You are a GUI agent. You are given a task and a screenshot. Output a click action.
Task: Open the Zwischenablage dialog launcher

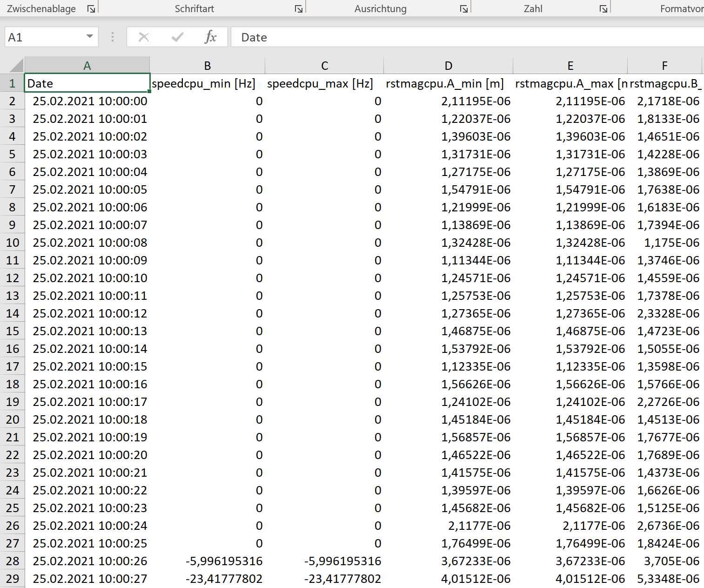[x=91, y=9]
